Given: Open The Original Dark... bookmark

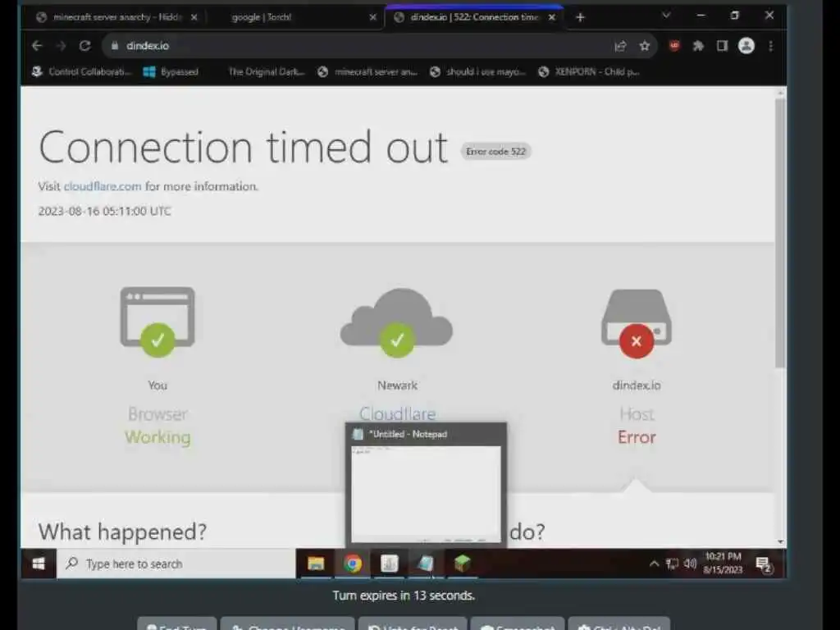Looking at the screenshot, I should [267, 72].
